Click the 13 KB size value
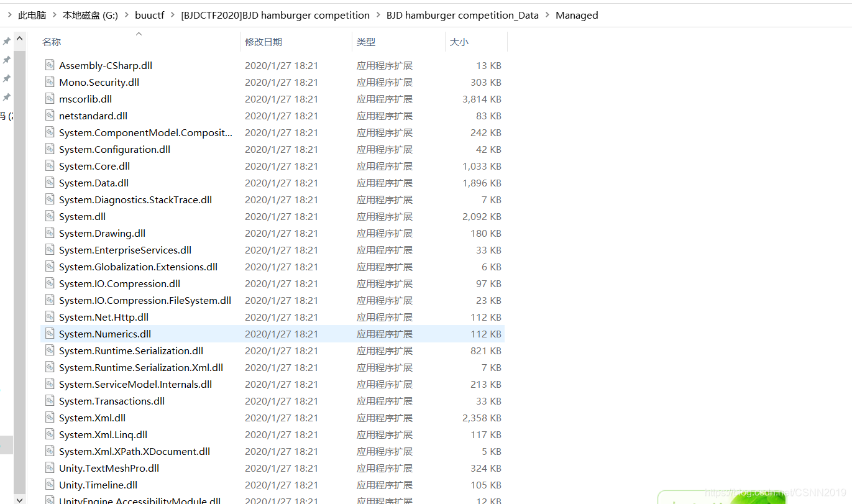852x504 pixels. click(x=489, y=65)
